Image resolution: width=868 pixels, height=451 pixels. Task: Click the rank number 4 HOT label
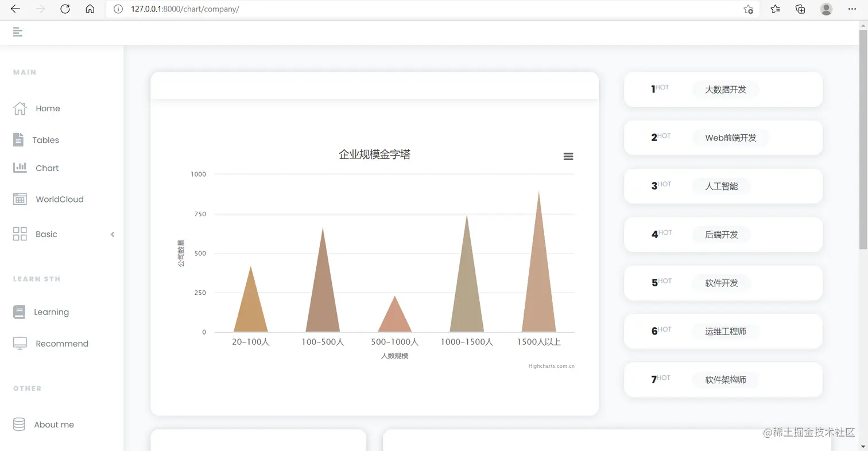[x=662, y=234]
